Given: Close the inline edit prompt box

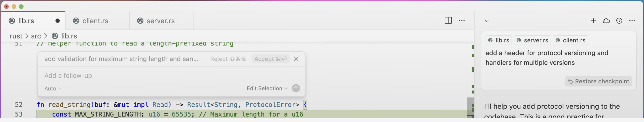Looking at the screenshot, I should (296, 59).
